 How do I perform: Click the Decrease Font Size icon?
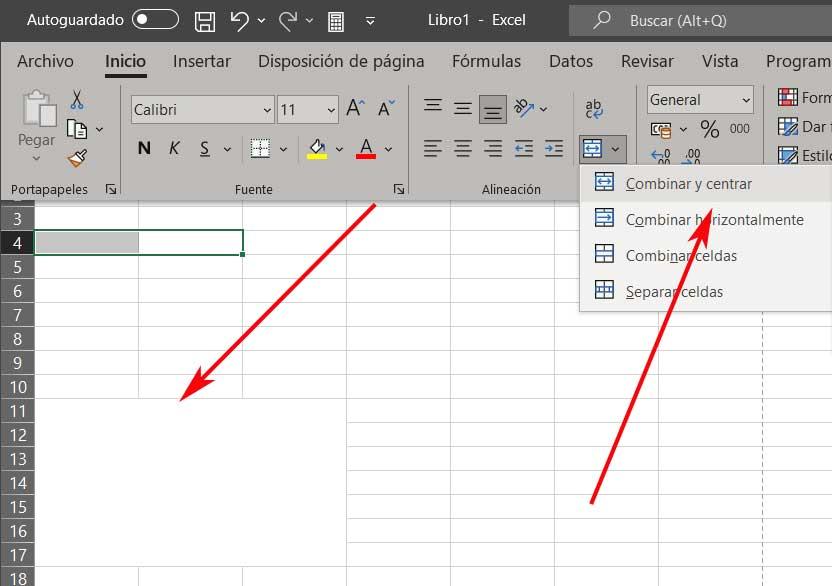click(x=386, y=108)
